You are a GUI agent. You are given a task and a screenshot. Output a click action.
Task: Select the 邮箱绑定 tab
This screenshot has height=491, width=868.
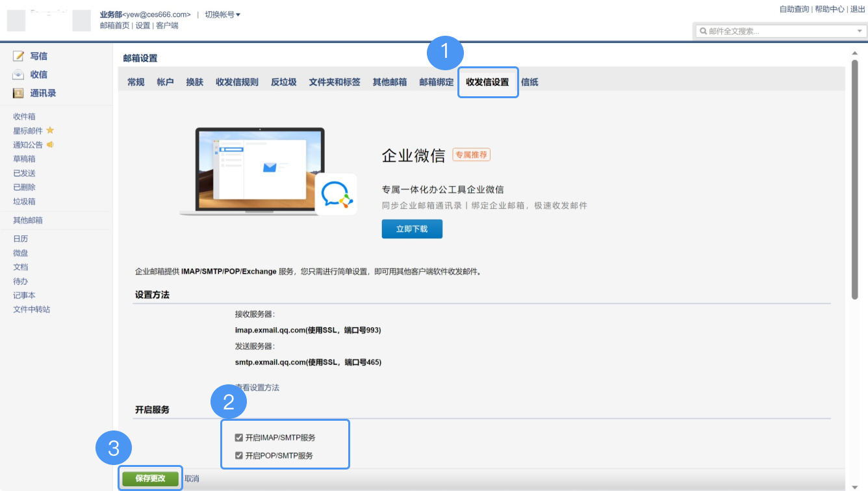coord(436,82)
